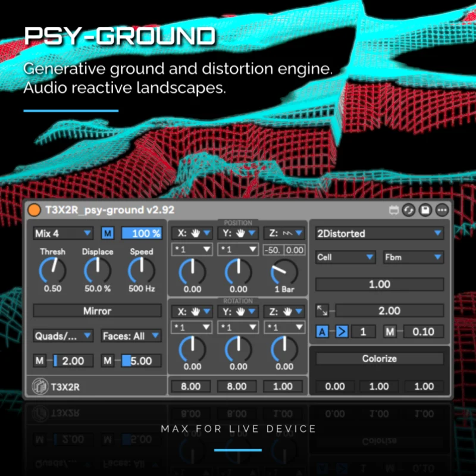Screen dimensions: 476x476
Task: Click the 0.00 range field under Position Z
Action: pos(295,250)
